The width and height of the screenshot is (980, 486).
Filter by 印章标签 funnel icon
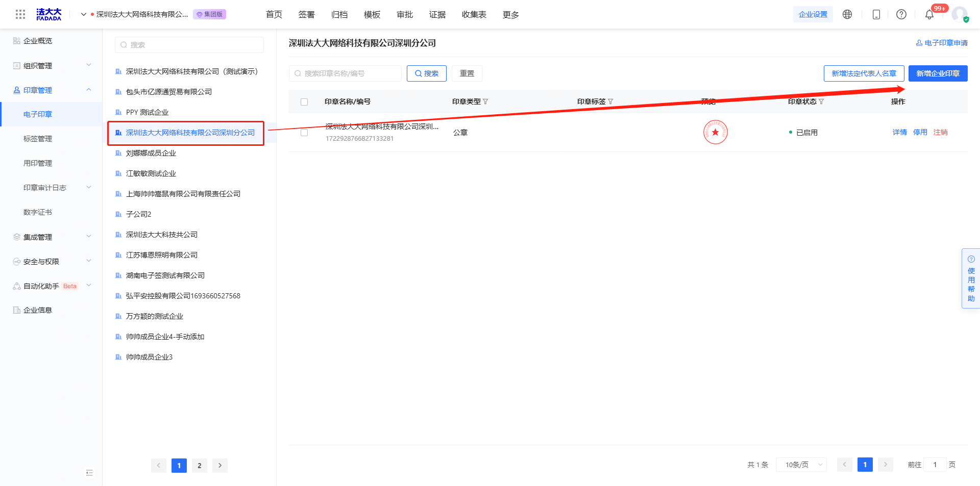pyautogui.click(x=610, y=101)
